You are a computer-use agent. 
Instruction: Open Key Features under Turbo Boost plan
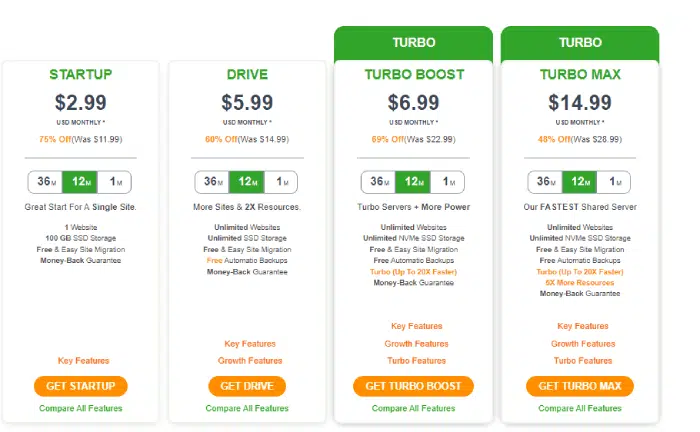[x=417, y=326]
